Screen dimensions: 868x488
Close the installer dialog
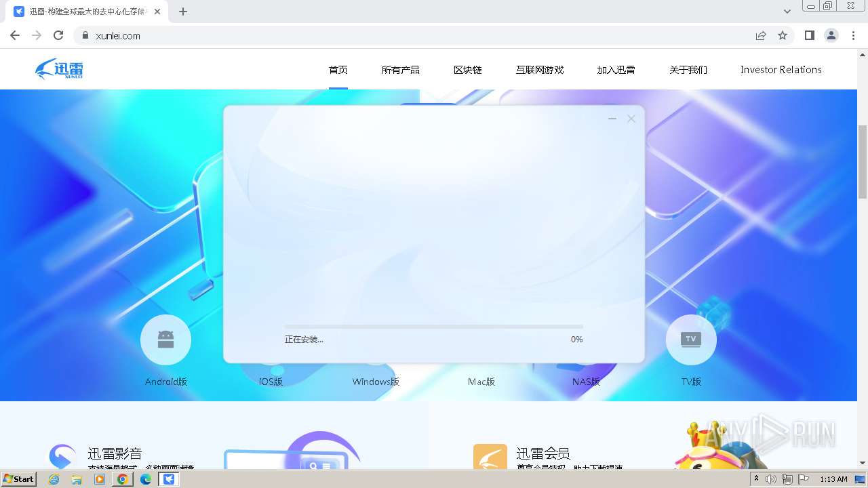(631, 119)
